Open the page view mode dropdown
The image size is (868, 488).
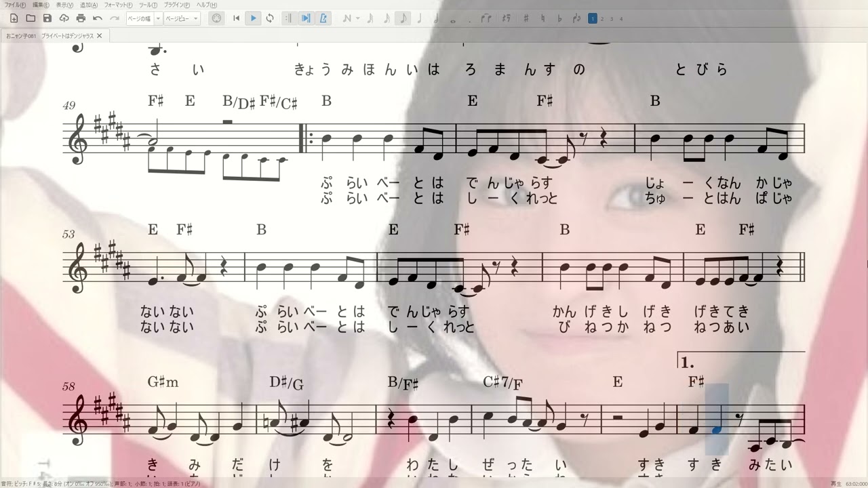196,18
